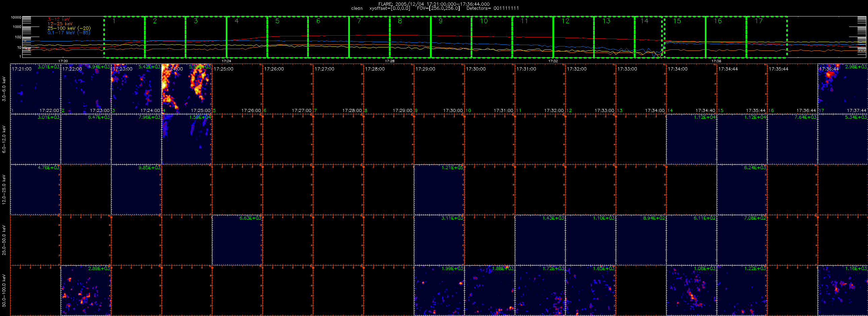This screenshot has width=868, height=316.
Task: Click the blue '0.1-17 MeV (-85)' legend entry
Action: pyautogui.click(x=69, y=33)
